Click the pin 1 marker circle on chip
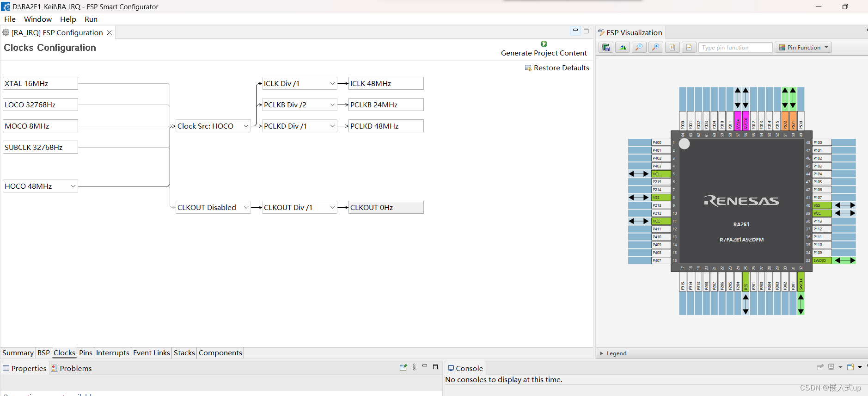 [685, 144]
